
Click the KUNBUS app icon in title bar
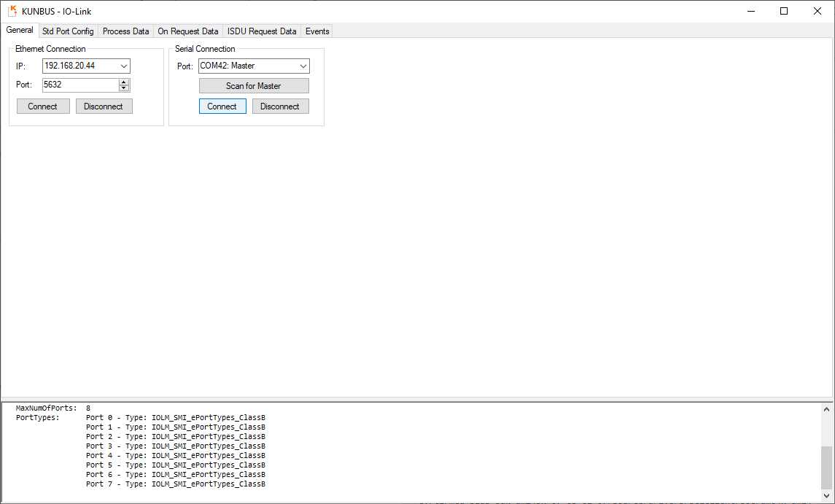click(12, 11)
